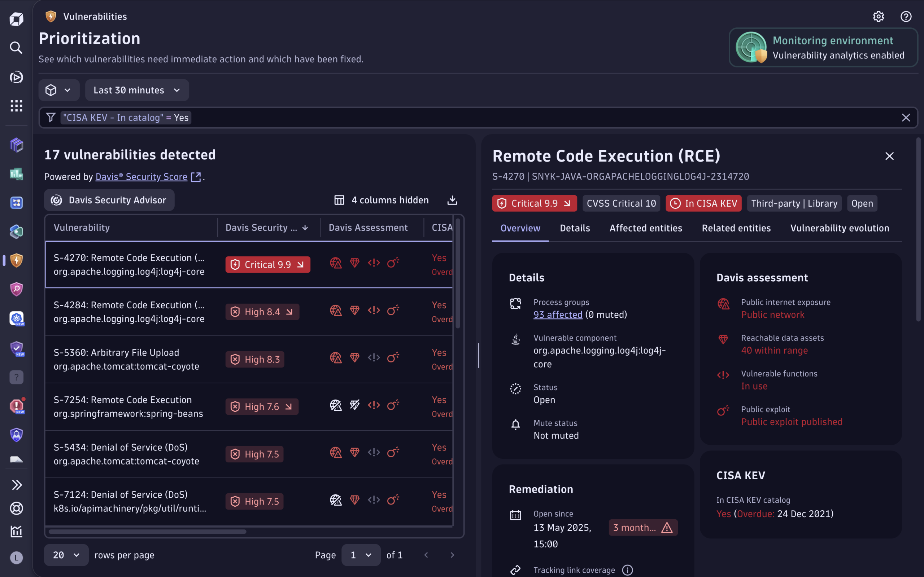The image size is (924, 577).
Task: Expand the Last 30 minutes time range dropdown
Action: [x=137, y=90]
